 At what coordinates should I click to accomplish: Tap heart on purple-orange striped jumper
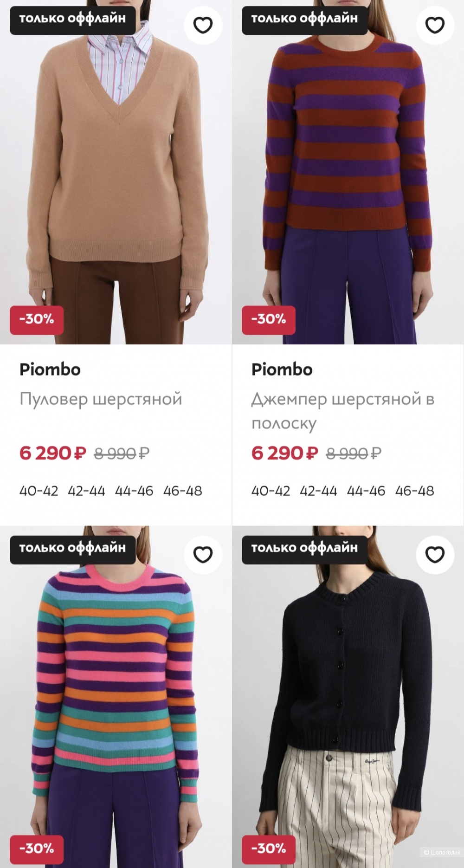(435, 25)
